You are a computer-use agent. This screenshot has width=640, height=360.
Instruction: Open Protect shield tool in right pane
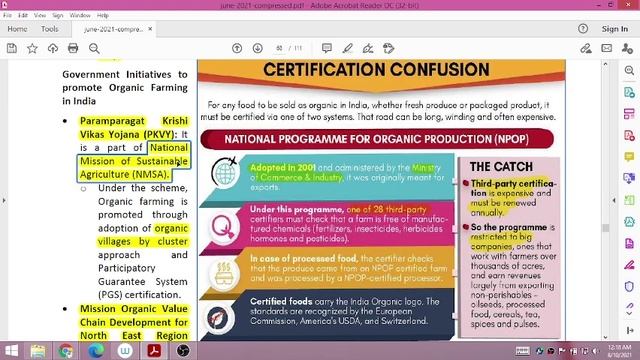point(629,287)
